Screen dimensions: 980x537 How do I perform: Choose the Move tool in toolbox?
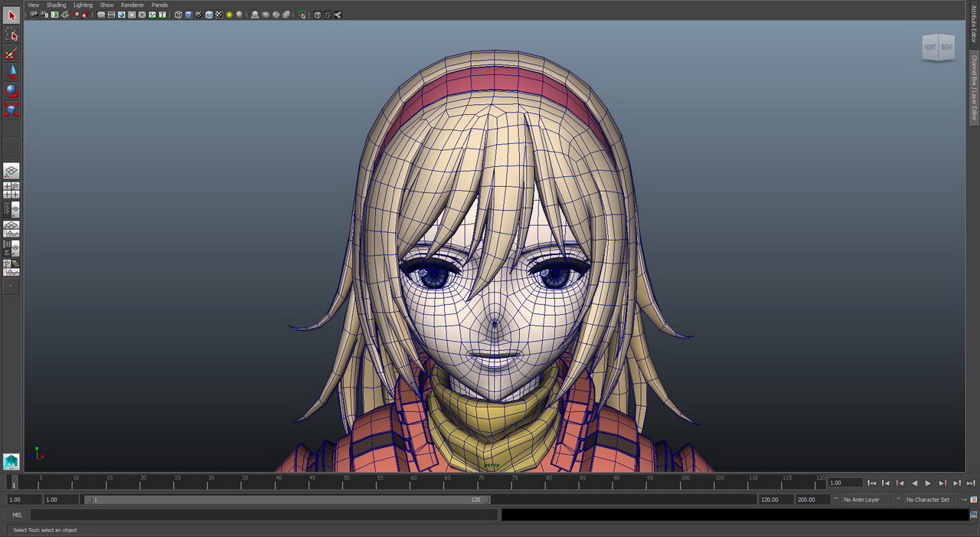click(x=11, y=72)
